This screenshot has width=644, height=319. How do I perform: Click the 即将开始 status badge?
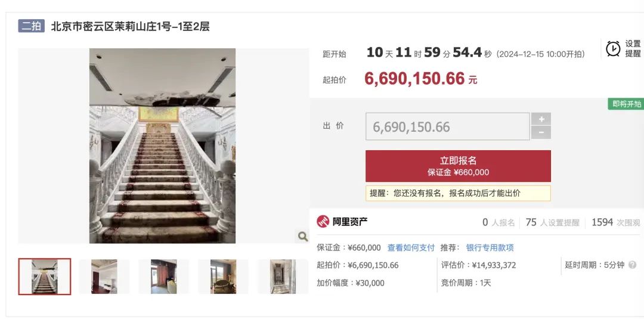[626, 104]
